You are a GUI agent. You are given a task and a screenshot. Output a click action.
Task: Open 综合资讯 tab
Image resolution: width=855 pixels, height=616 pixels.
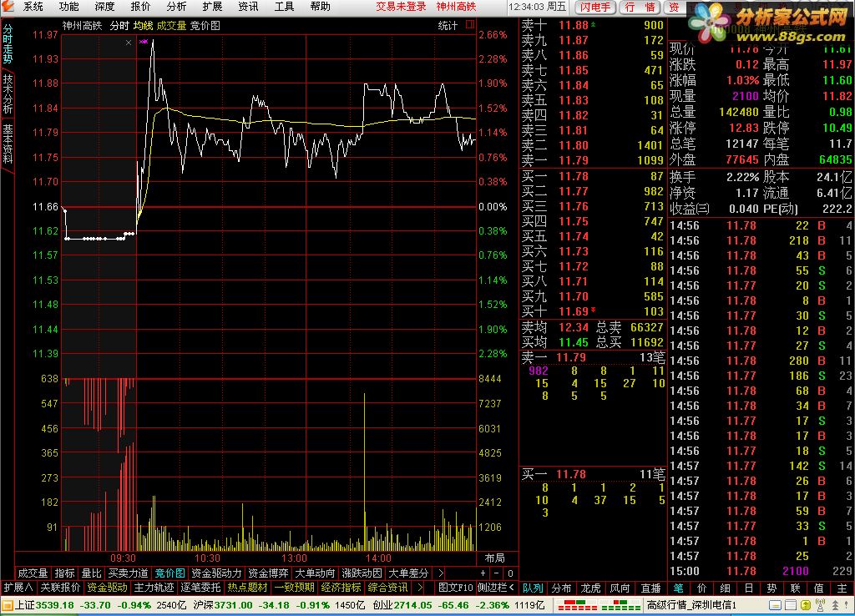388,588
